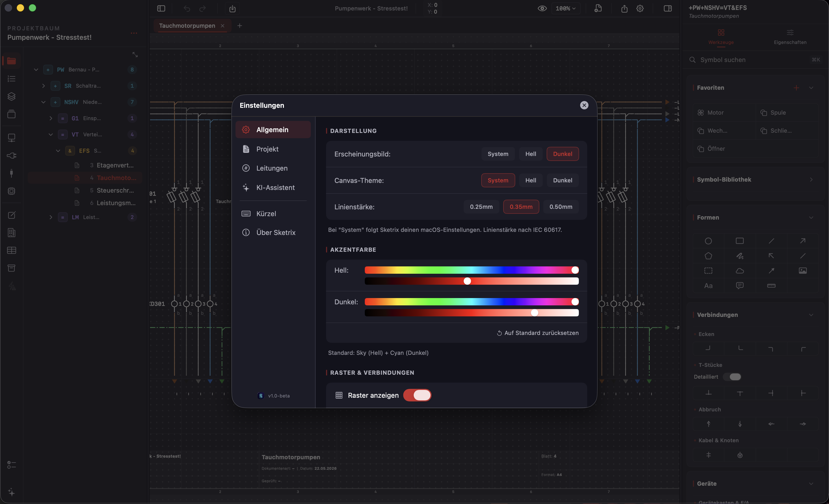The width and height of the screenshot is (829, 504).
Task: Choose the 0.50mm Linienstärke option
Action: [x=561, y=206]
